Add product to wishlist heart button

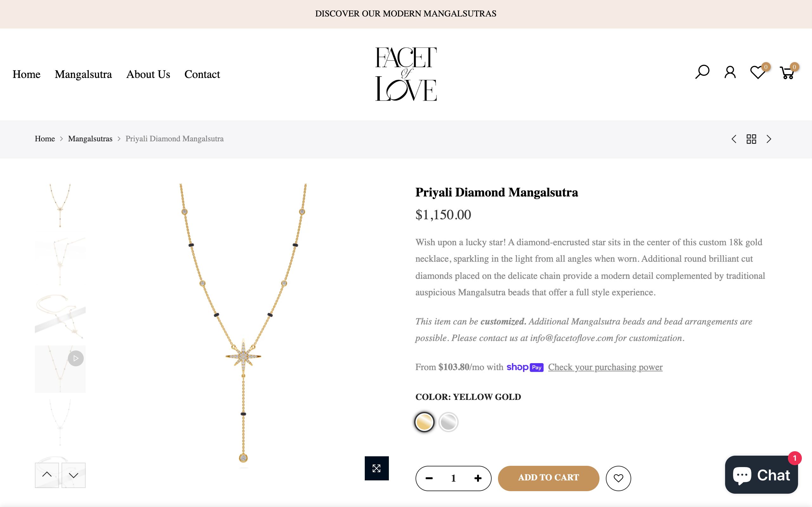click(618, 478)
